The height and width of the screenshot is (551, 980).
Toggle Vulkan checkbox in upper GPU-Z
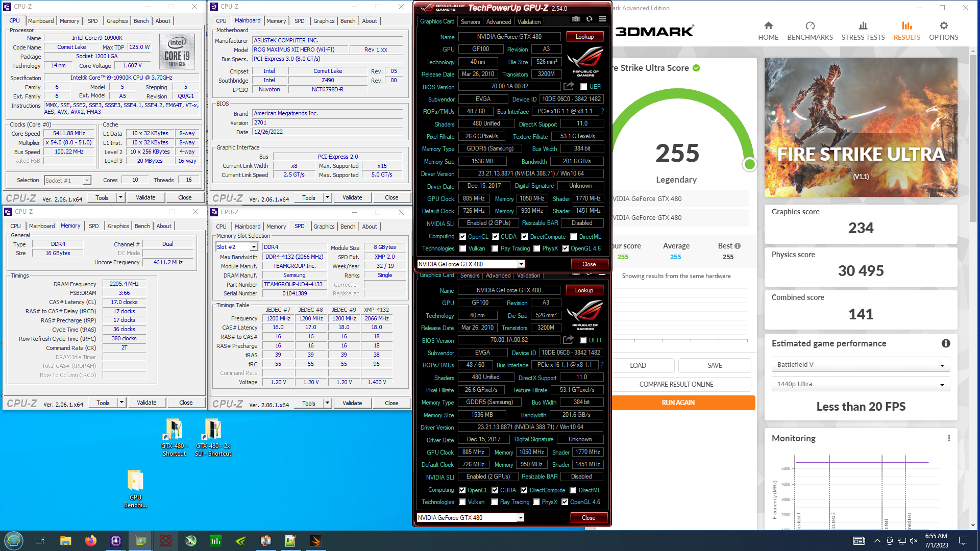click(463, 248)
